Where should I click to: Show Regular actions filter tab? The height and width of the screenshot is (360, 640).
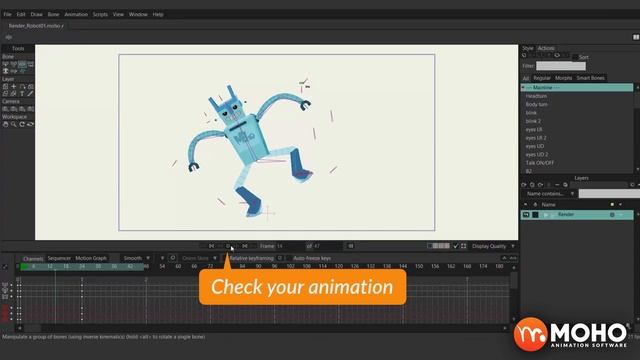click(x=542, y=78)
